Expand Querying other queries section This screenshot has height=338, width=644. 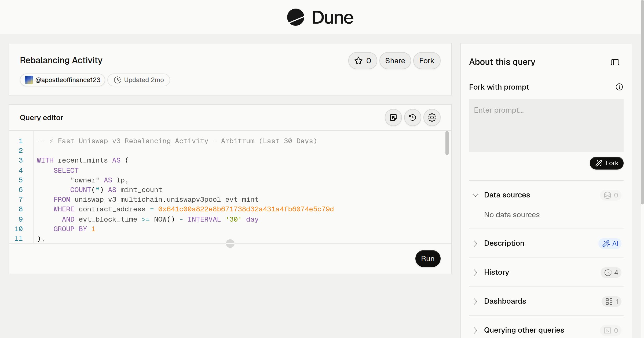[475, 330]
